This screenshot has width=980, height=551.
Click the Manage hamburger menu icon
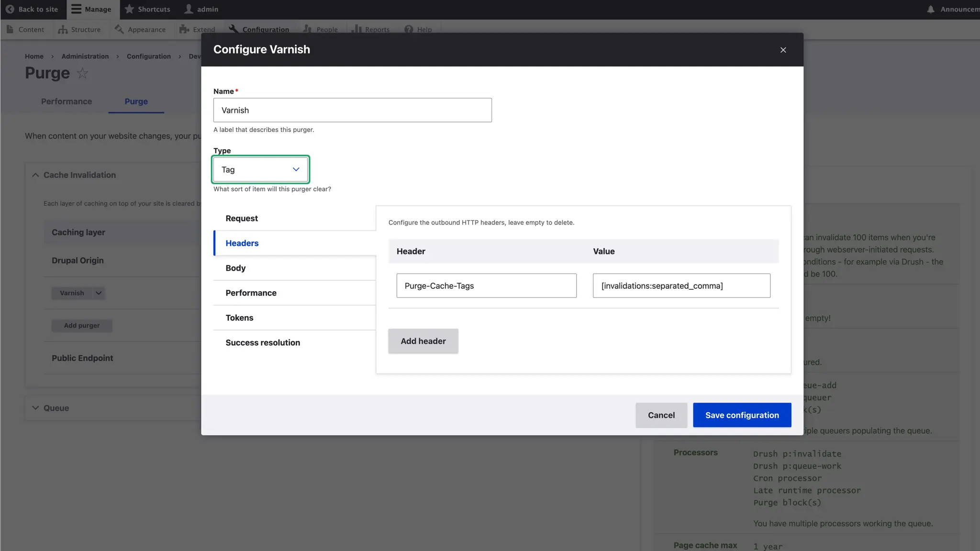click(x=76, y=9)
